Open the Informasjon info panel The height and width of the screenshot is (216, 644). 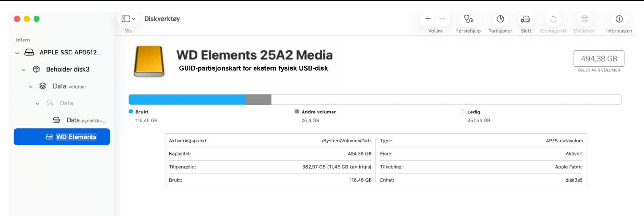(619, 19)
